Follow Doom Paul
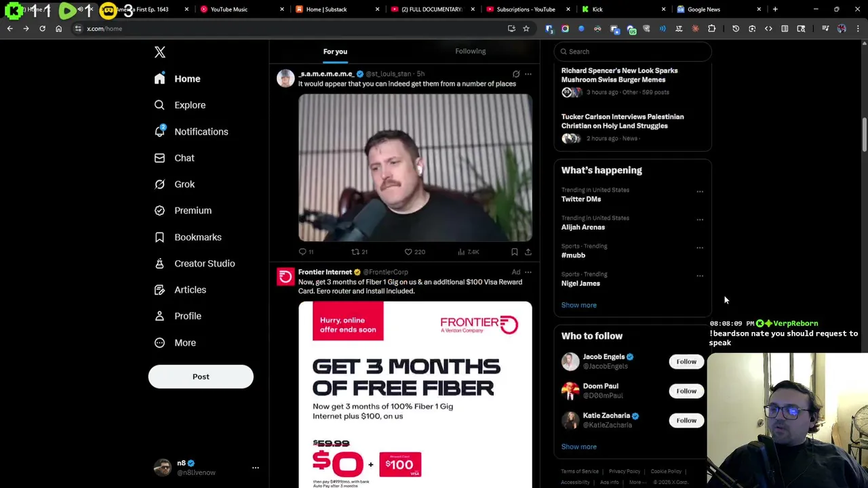Image resolution: width=868 pixels, height=488 pixels. tap(686, 391)
